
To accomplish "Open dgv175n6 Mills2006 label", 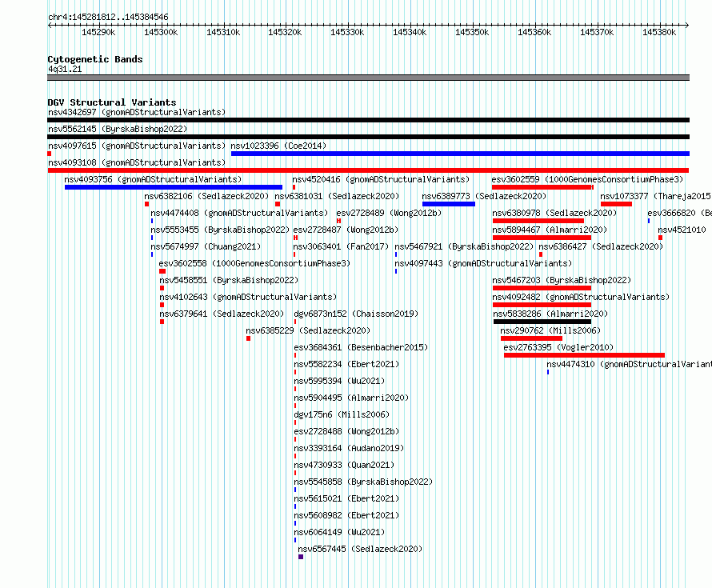I will point(342,414).
